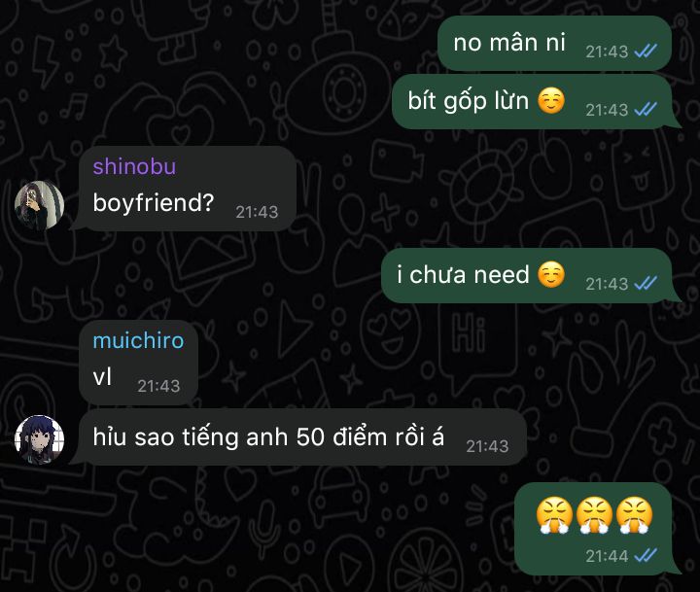Tap the shinobu sender name
The height and width of the screenshot is (592, 700).
pos(134,166)
